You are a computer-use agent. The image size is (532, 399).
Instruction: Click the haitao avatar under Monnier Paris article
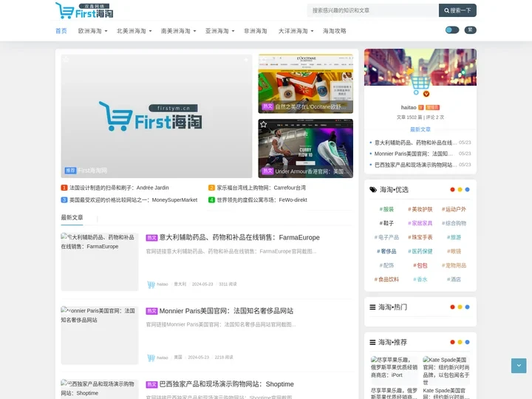151,358
